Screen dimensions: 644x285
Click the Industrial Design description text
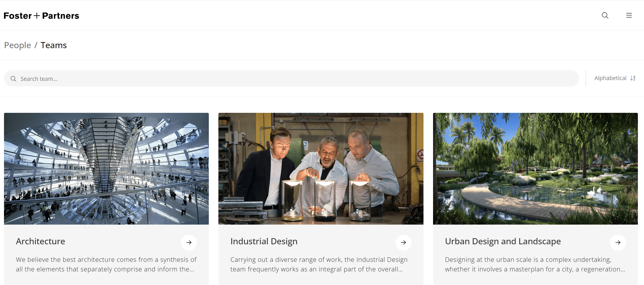click(319, 264)
